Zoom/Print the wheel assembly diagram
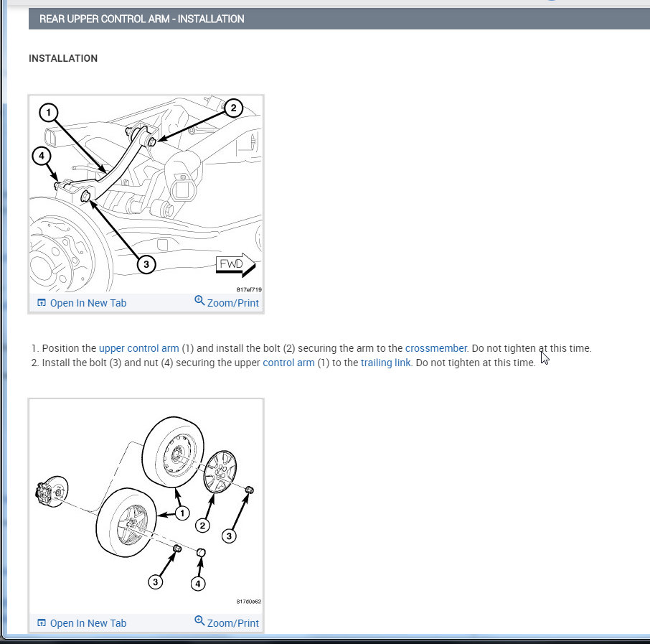The image size is (650, 644). 227,623
